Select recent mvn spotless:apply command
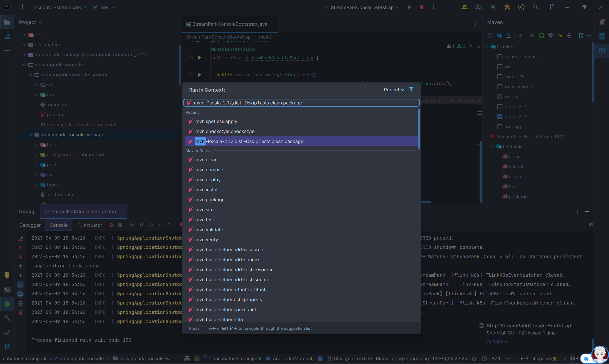This screenshot has height=364, width=609. 216,121
